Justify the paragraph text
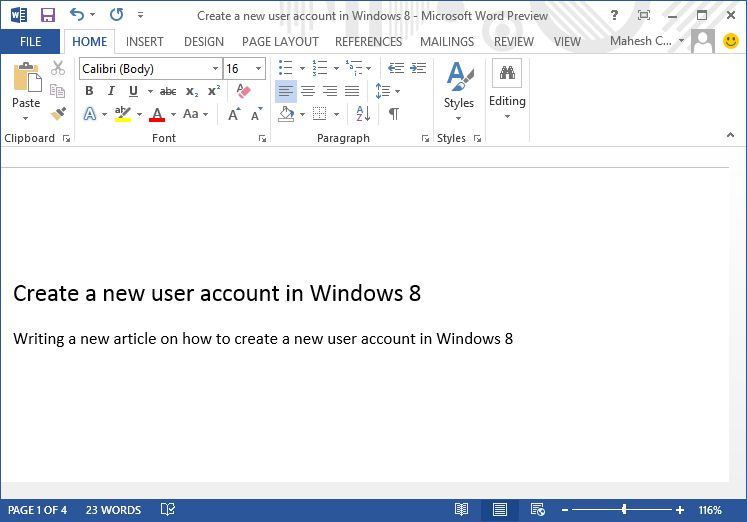The width and height of the screenshot is (747, 522). point(352,91)
